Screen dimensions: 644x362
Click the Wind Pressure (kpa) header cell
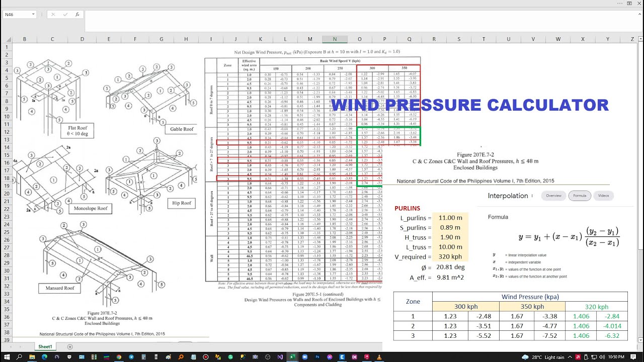click(x=530, y=297)
